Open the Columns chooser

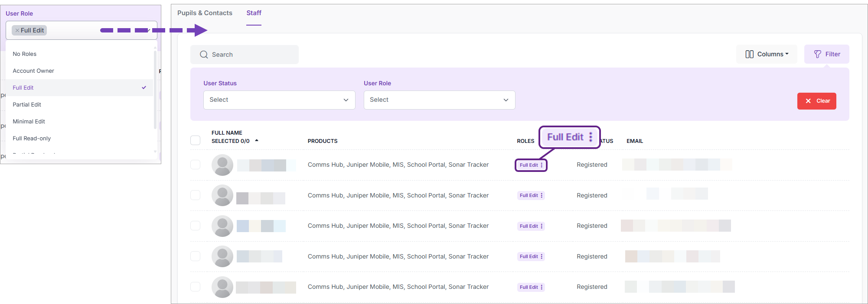(x=767, y=54)
